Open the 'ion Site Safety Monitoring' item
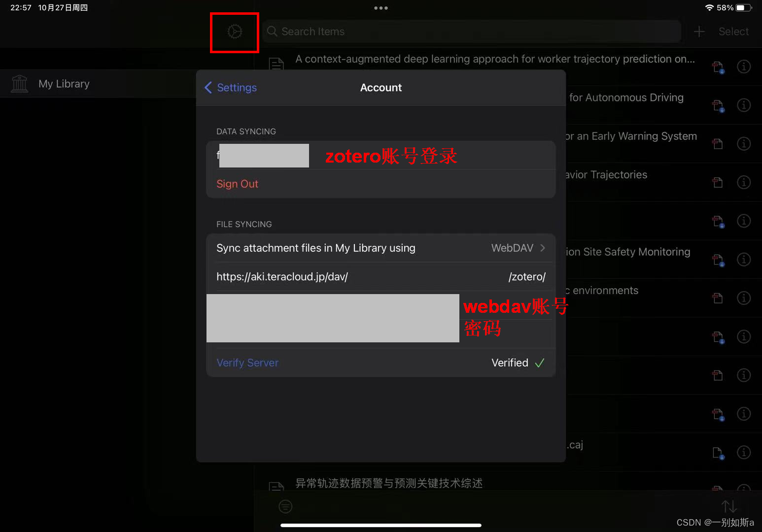Image resolution: width=762 pixels, height=532 pixels. tap(628, 252)
